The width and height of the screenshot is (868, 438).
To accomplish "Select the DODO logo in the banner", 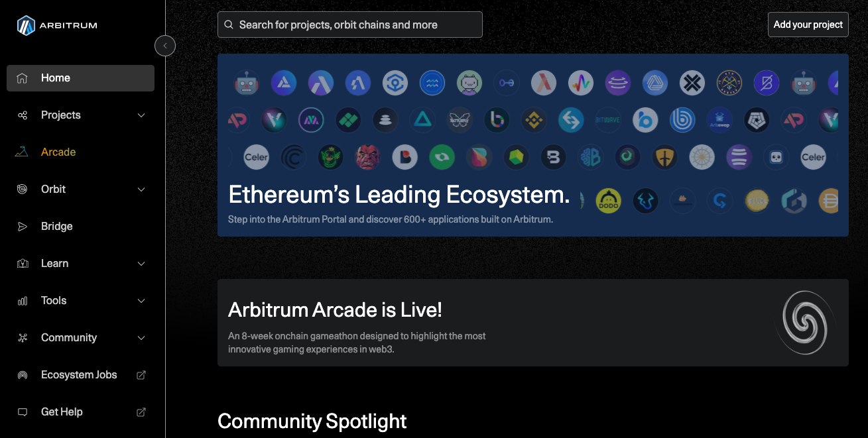I will click(x=609, y=201).
